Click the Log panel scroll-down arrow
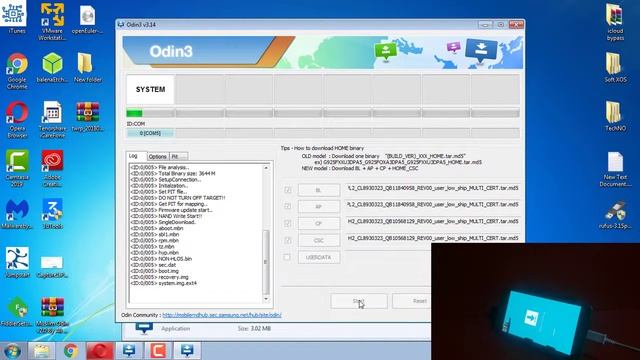The width and height of the screenshot is (640, 360). [266, 299]
